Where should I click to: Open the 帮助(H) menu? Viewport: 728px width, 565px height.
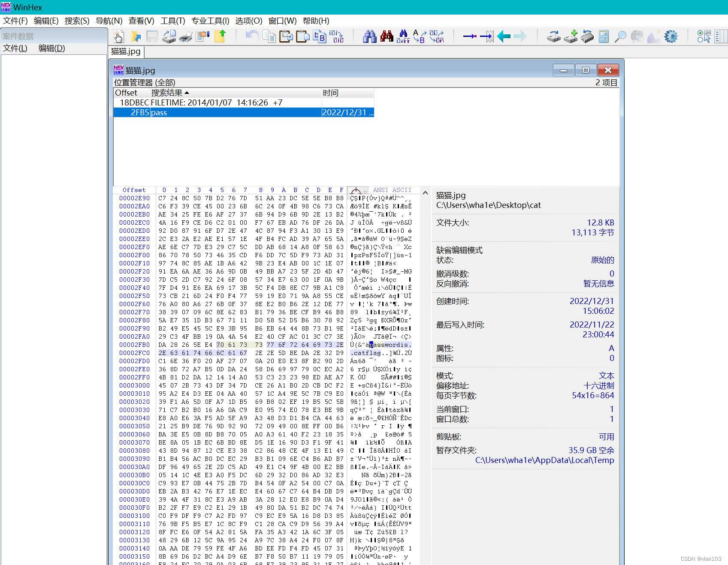(316, 21)
